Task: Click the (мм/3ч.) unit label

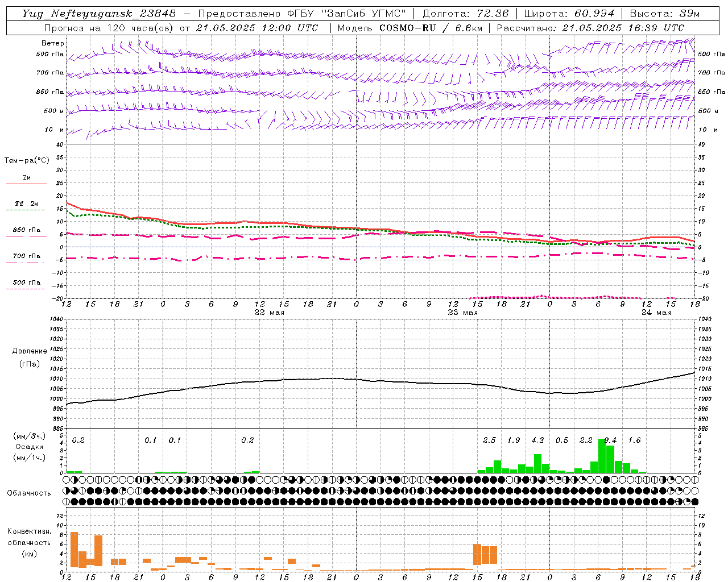Action: pyautogui.click(x=29, y=436)
